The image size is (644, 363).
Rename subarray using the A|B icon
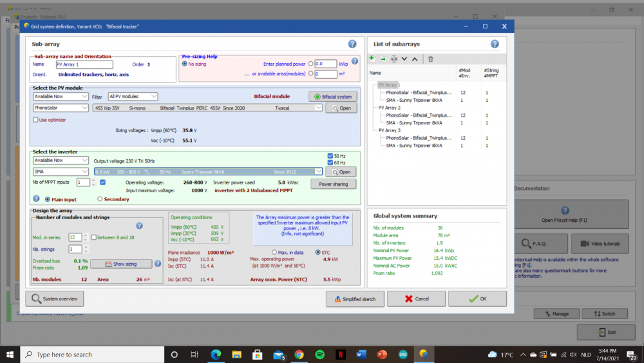393,59
